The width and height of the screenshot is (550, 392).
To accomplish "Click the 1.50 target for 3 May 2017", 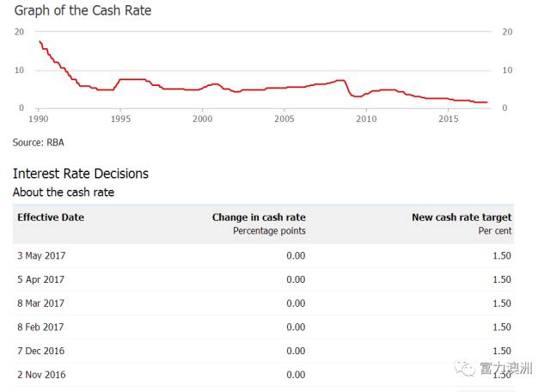I will click(502, 255).
